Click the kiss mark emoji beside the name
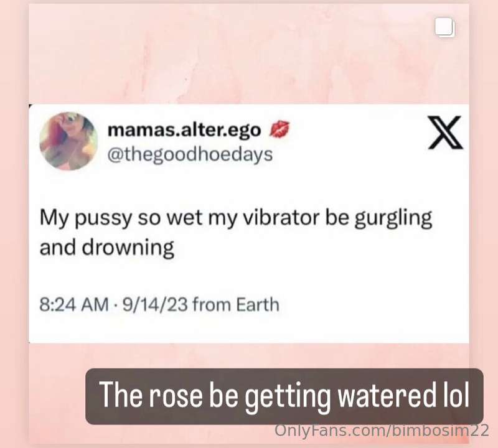This screenshot has height=448, width=498. (280, 129)
